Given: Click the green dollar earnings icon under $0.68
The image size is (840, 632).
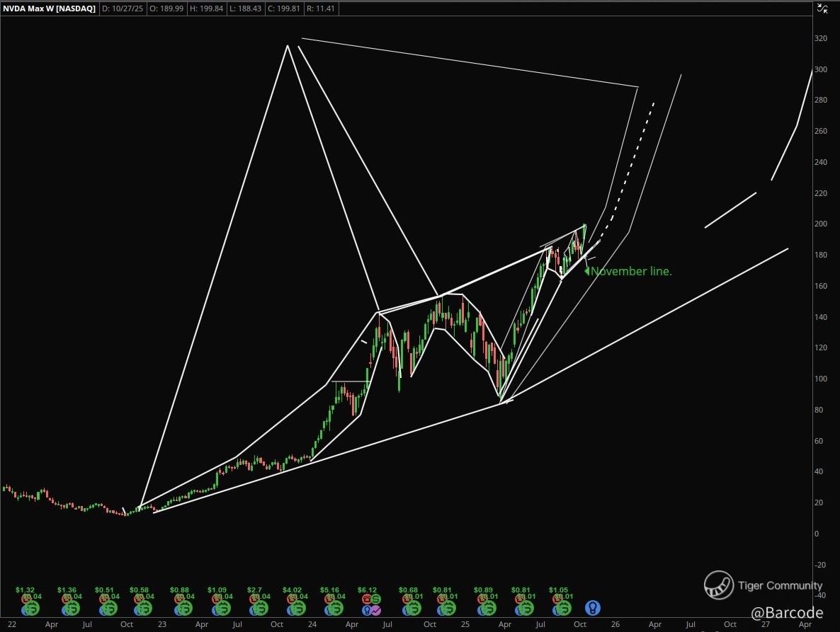Looking at the screenshot, I should coord(414,609).
